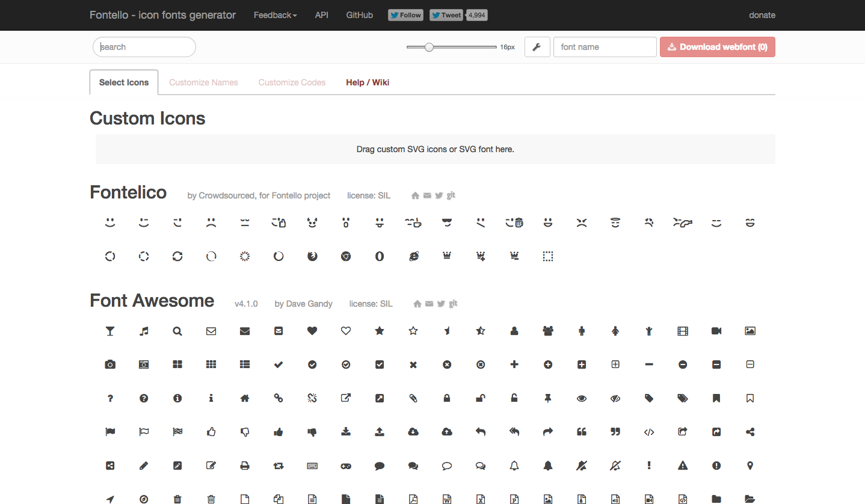865x504 pixels.
Task: Select the crossed-out eye icon
Action: (615, 398)
